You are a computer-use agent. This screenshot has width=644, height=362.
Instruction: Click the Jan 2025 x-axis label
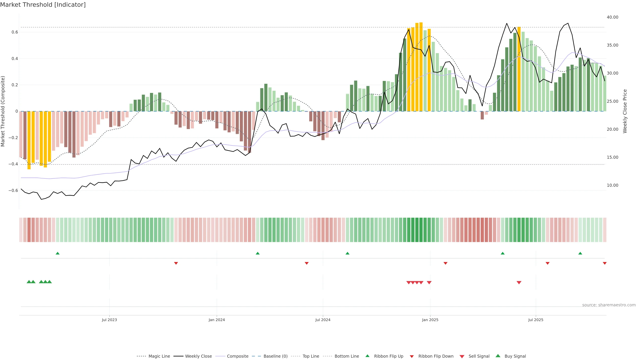[430, 320]
